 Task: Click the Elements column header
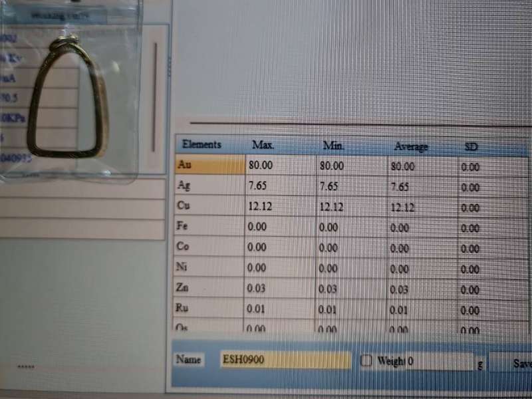(201, 144)
